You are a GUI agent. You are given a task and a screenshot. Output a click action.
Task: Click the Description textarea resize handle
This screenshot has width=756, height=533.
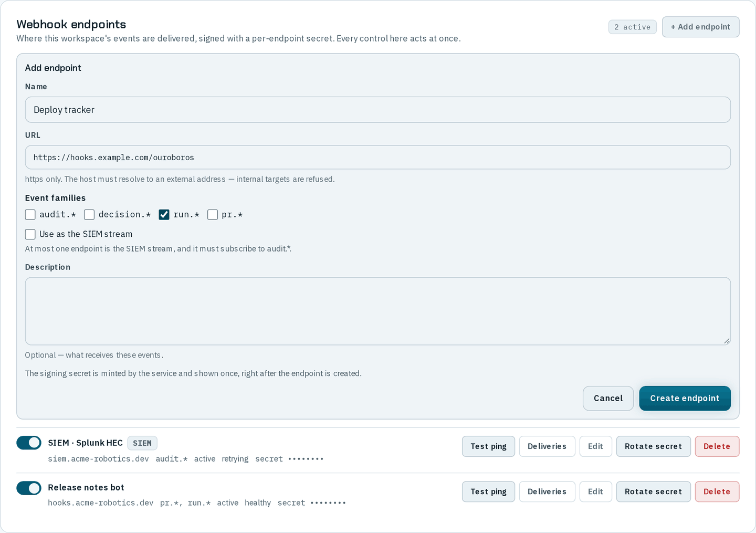pyautogui.click(x=727, y=341)
